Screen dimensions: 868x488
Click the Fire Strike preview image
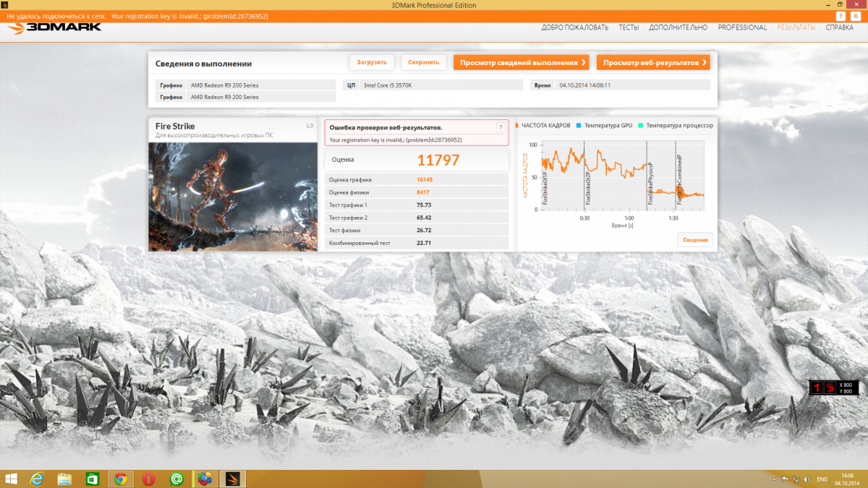point(233,197)
